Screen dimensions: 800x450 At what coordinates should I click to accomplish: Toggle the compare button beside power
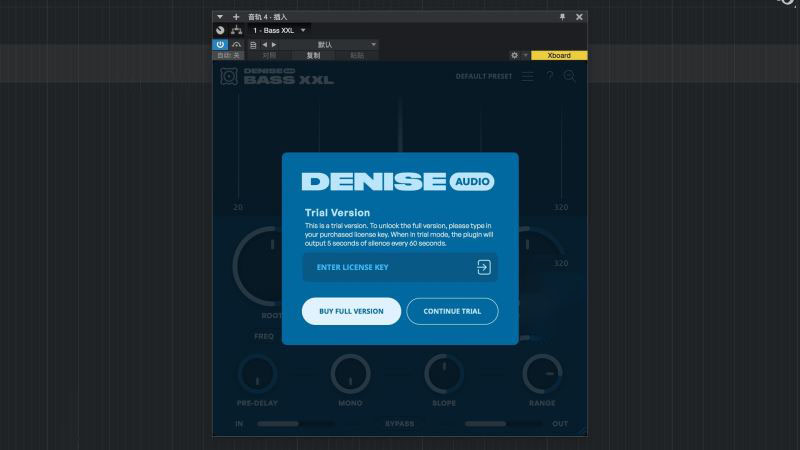tap(236, 44)
